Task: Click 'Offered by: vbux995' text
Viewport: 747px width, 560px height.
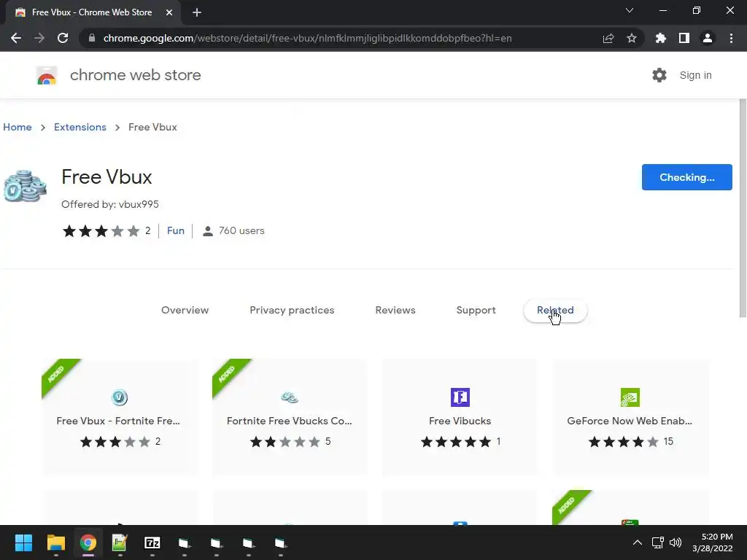Action: [110, 204]
